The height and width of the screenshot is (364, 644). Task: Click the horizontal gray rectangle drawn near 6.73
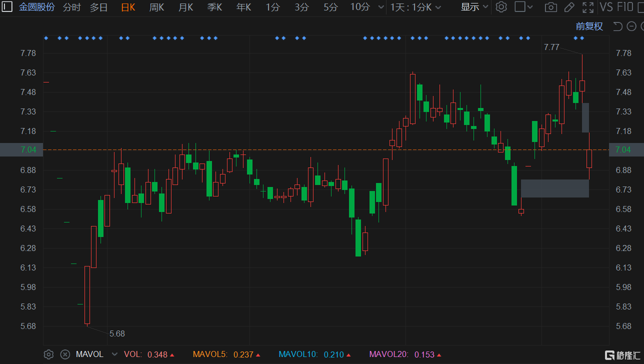coord(555,188)
